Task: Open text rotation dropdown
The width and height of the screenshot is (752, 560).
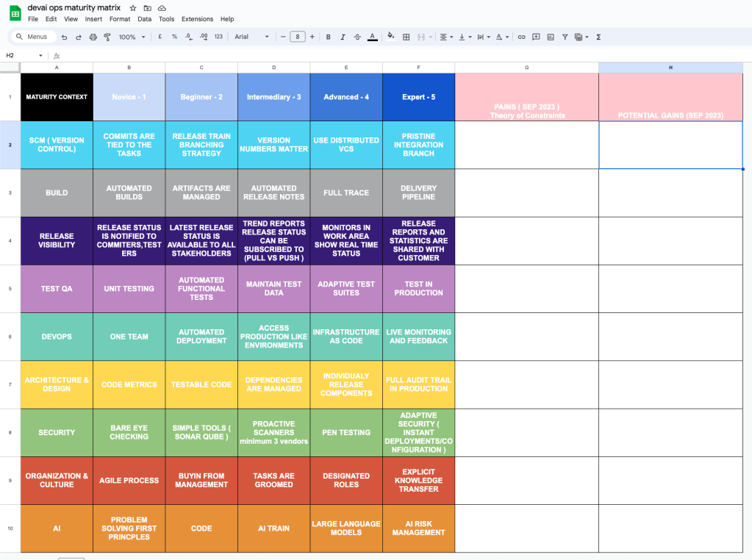Action: (502, 37)
